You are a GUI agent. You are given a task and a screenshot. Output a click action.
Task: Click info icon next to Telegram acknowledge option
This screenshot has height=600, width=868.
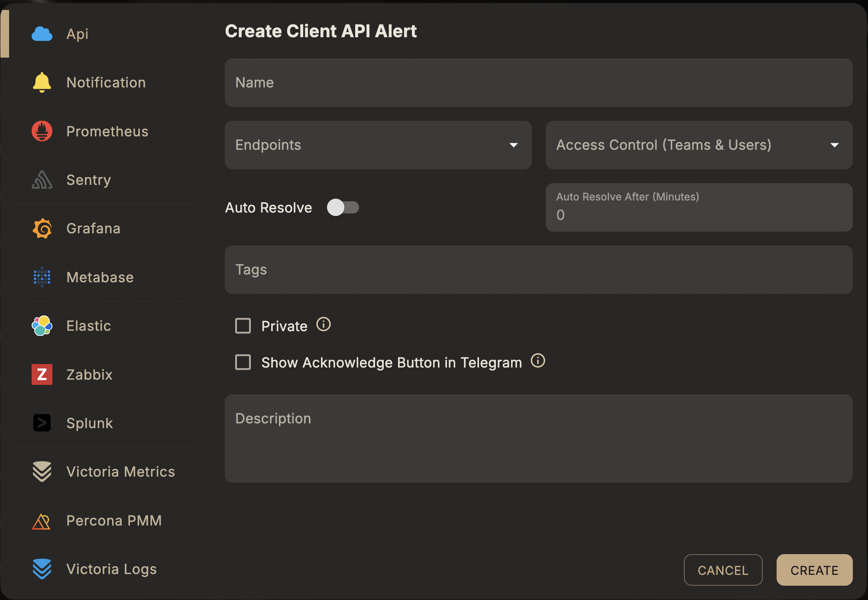coord(538,361)
